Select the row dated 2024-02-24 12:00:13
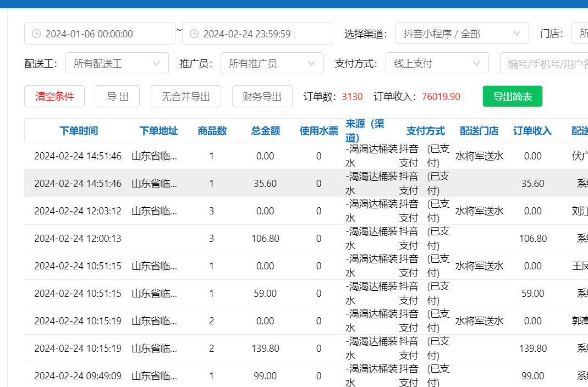 pyautogui.click(x=306, y=238)
